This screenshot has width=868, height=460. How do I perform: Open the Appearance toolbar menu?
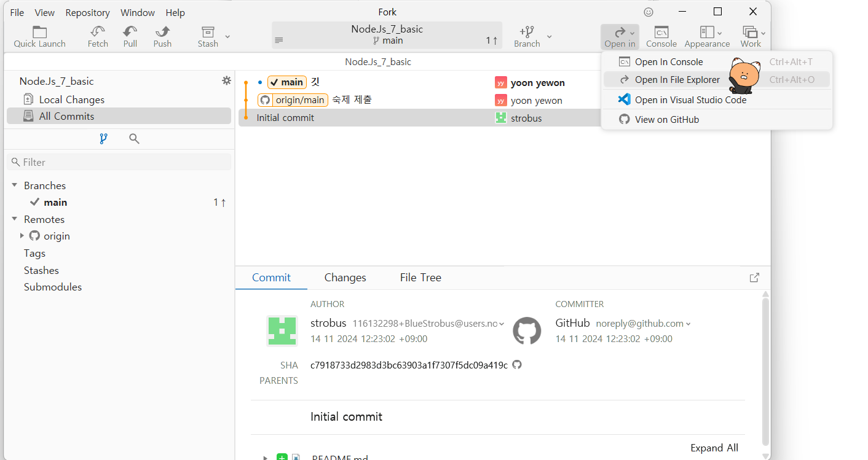[707, 36]
